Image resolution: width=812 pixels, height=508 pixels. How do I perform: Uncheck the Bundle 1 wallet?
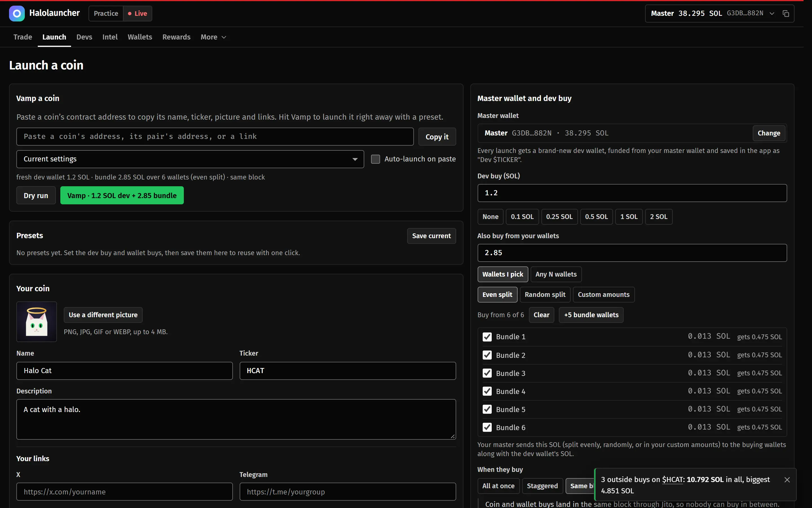(487, 337)
